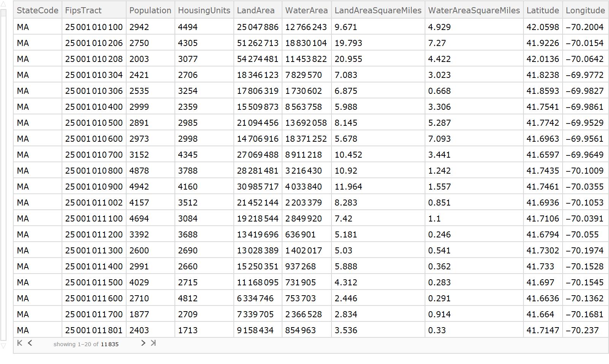The height and width of the screenshot is (364, 609).
Task: Click FipsTract cell 25001011801
Action: [x=94, y=330]
